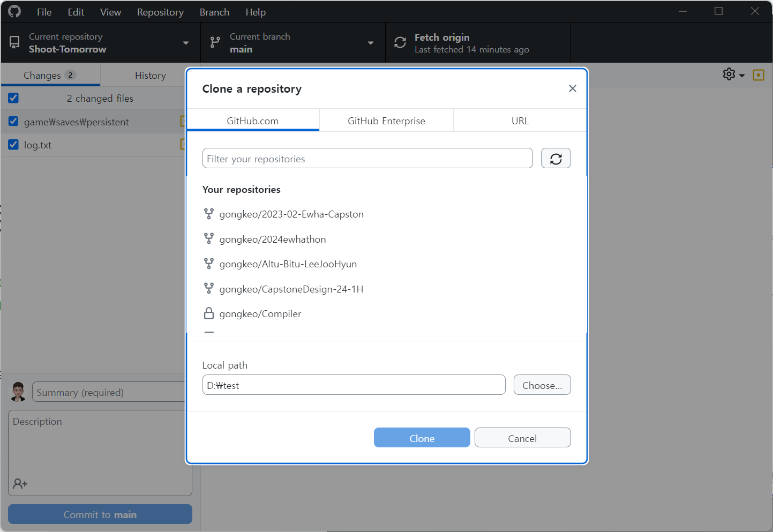Close the Clone a repository dialog

[x=572, y=88]
